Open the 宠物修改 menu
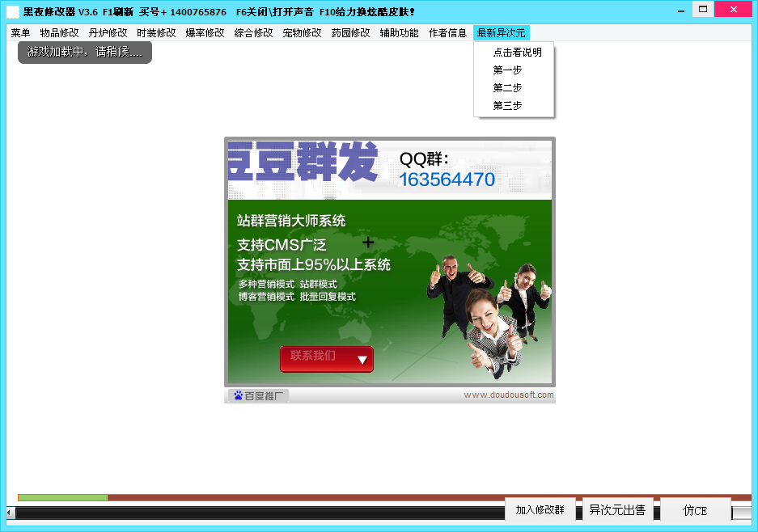 point(302,33)
